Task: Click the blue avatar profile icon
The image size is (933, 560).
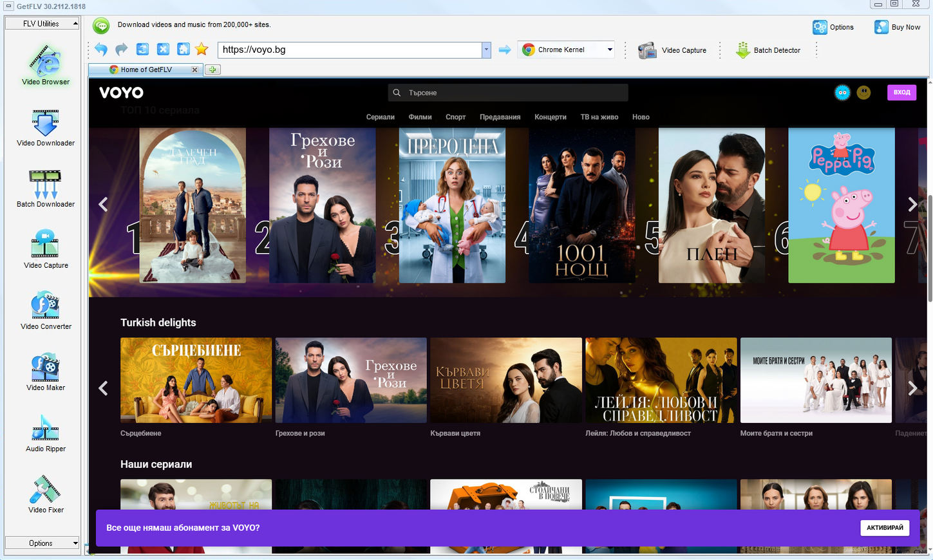Action: click(842, 93)
